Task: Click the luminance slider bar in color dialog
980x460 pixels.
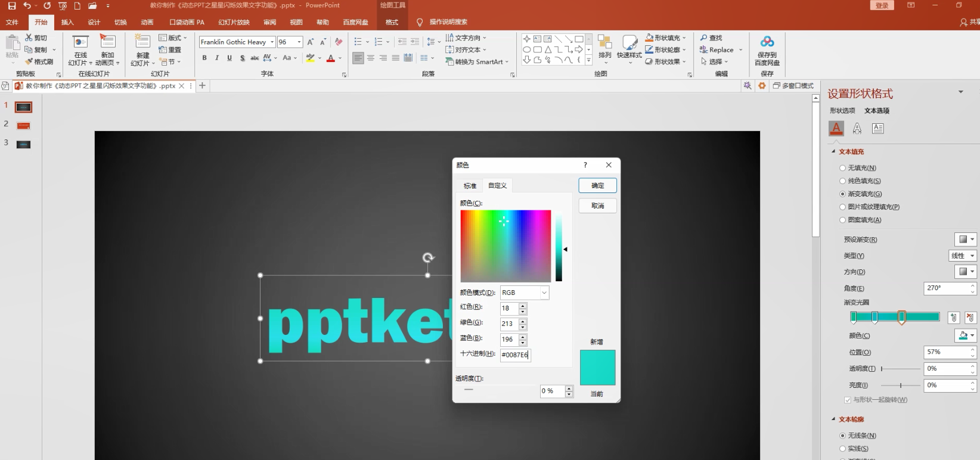Action: [x=559, y=246]
